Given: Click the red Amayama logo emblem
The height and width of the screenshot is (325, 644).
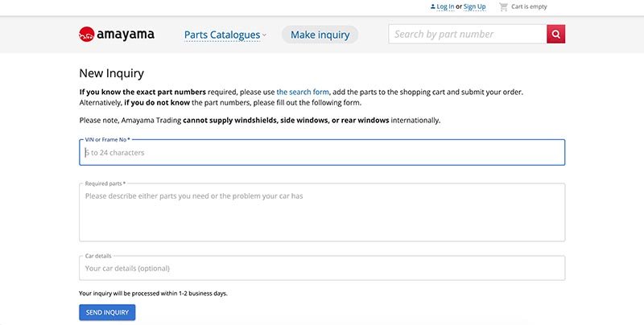Looking at the screenshot, I should [87, 35].
